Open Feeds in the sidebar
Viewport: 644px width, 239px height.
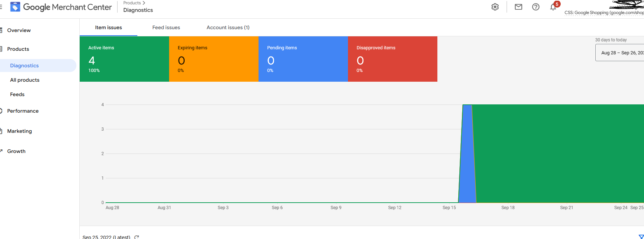tap(17, 94)
